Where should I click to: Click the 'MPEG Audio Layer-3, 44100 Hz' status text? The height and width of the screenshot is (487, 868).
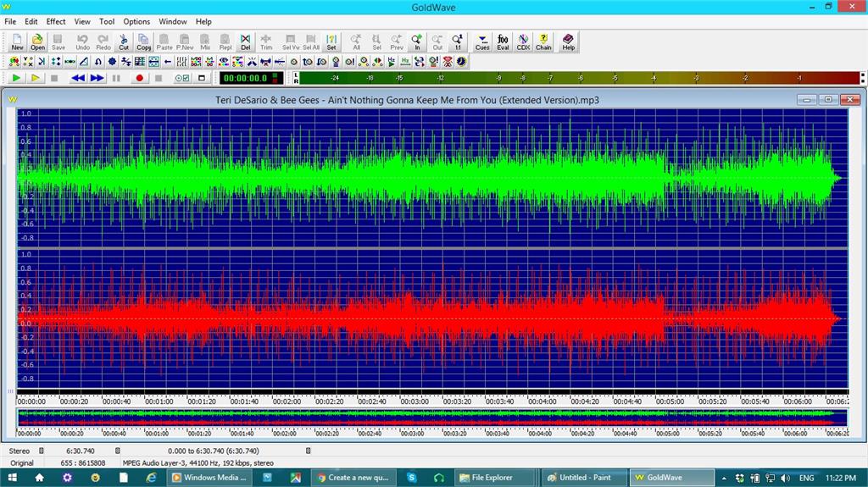coord(198,462)
